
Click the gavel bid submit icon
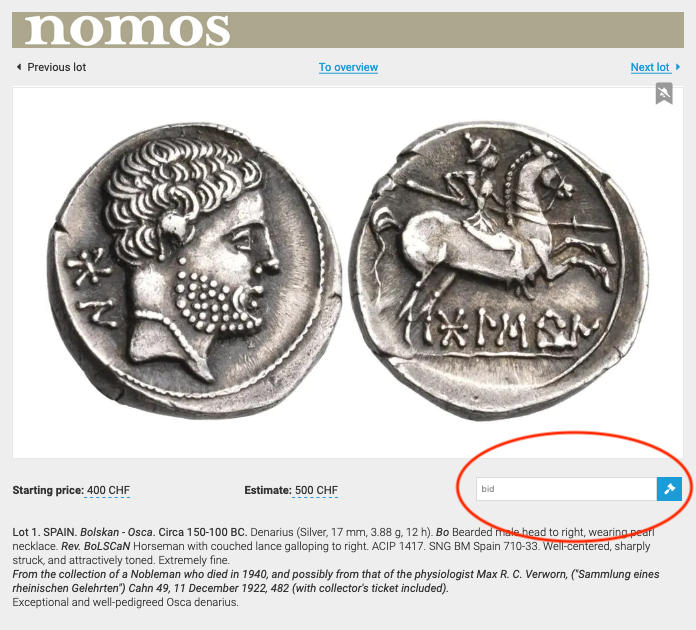click(669, 489)
